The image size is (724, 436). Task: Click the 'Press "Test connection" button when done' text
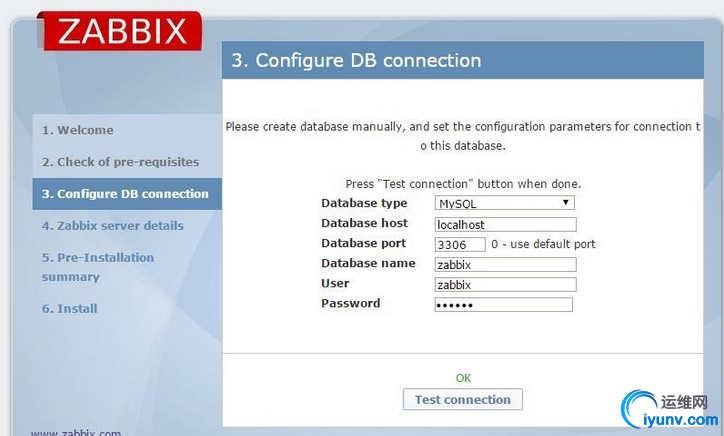coord(463,184)
